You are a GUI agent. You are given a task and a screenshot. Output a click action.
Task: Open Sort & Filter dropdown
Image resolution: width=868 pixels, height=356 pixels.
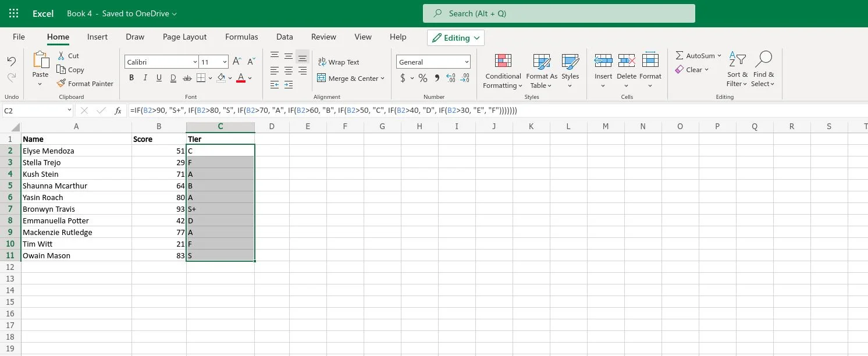737,70
